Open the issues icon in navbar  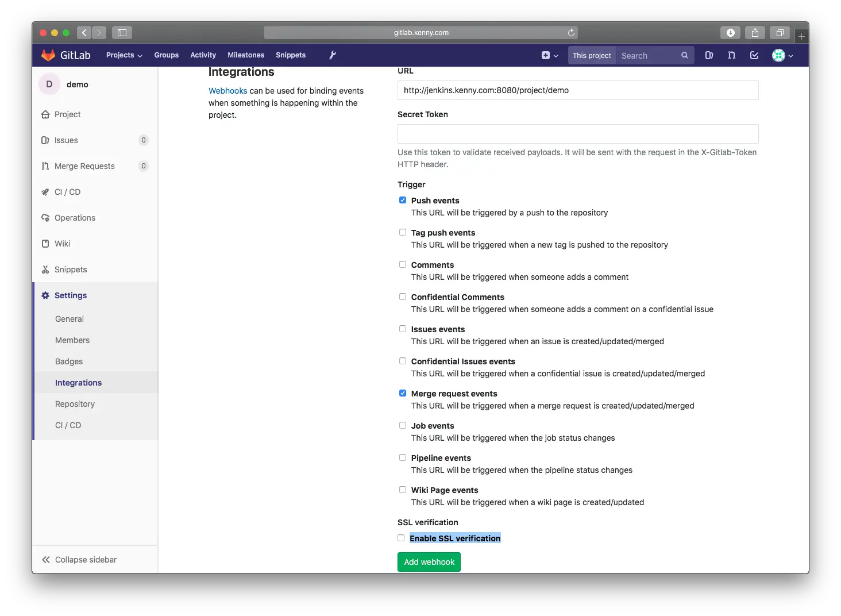(x=709, y=56)
